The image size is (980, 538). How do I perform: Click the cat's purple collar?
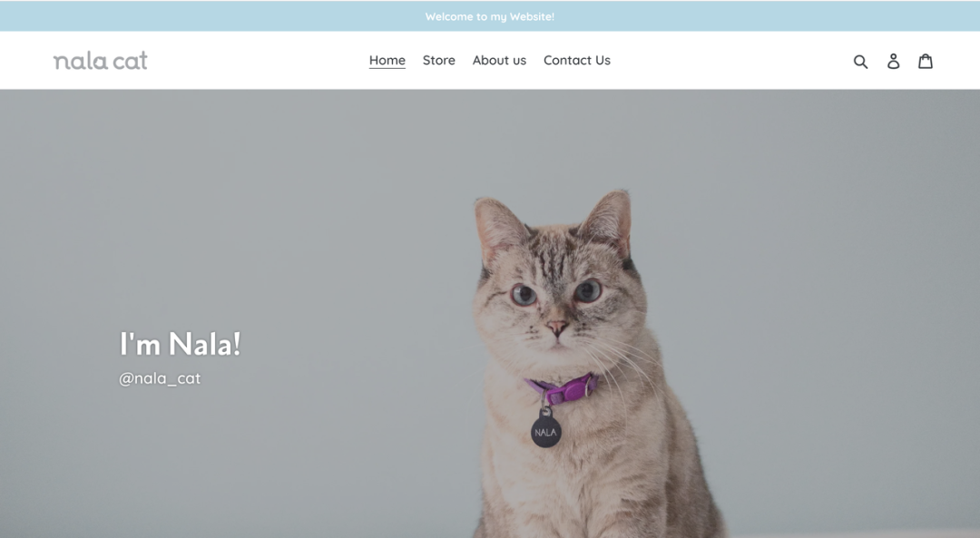(x=563, y=388)
